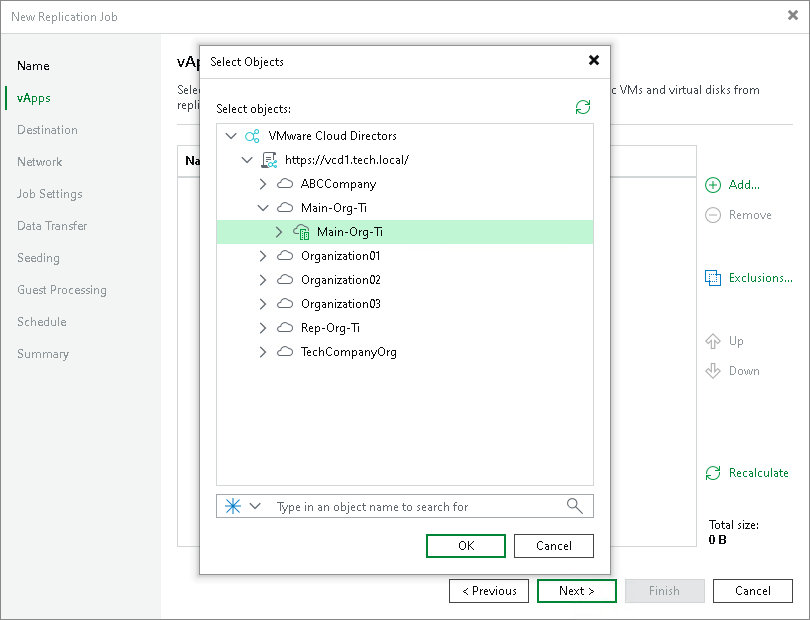Click the Recalculate refresh icon
The width and height of the screenshot is (810, 620).
713,473
